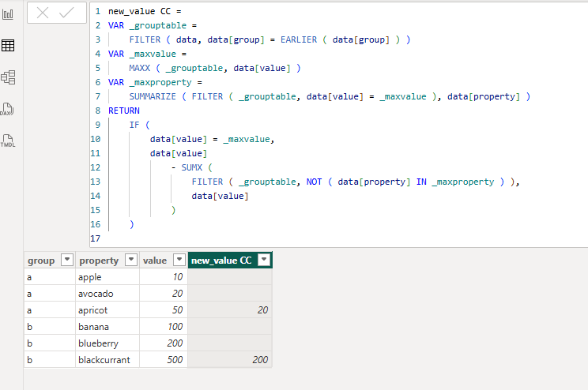This screenshot has width=588, height=390.
Task: Open the Model view
Action: [x=8, y=77]
